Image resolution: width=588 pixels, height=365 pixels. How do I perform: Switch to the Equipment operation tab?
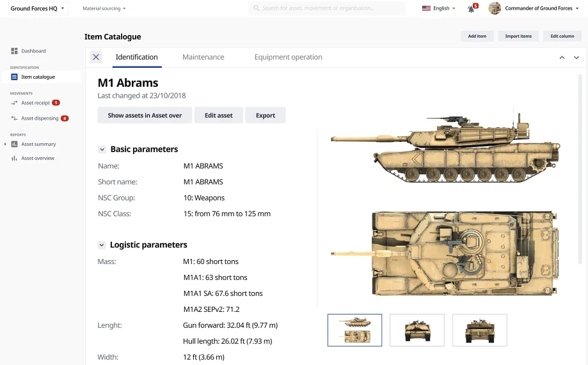coord(288,57)
